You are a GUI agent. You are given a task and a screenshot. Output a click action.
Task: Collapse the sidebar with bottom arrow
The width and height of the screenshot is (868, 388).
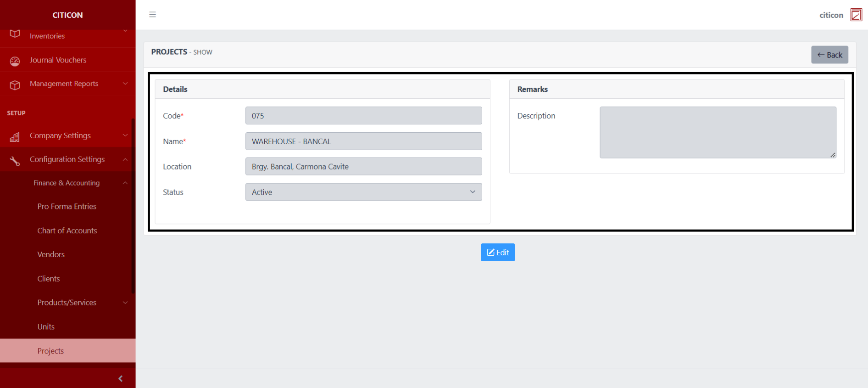pyautogui.click(x=120, y=378)
